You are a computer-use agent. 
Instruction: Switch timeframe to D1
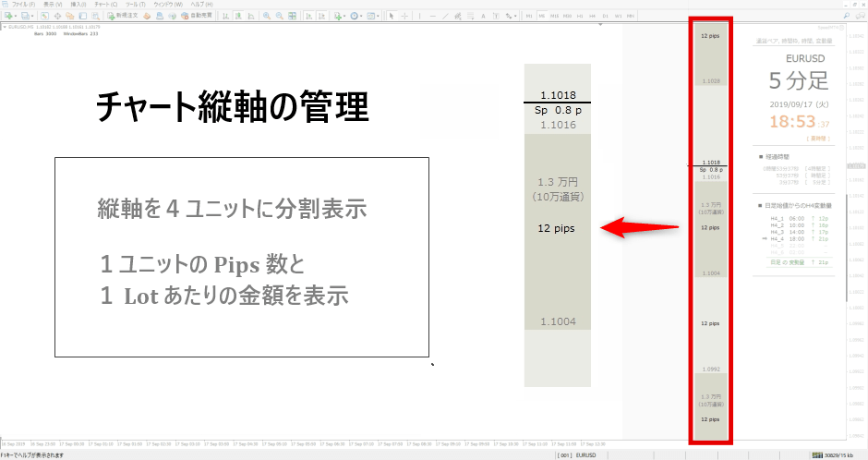[x=606, y=16]
